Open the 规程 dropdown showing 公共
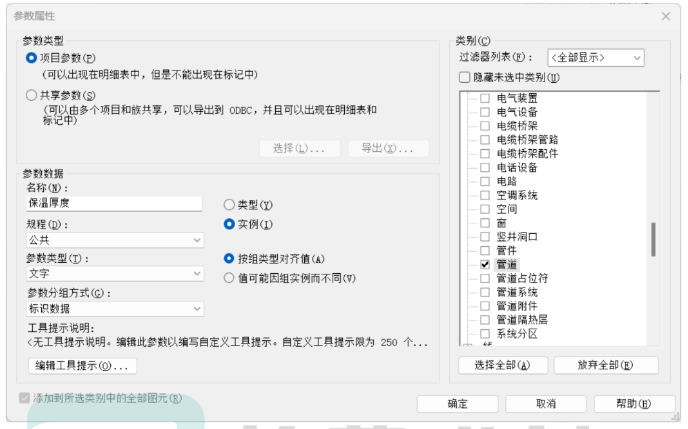Viewport: 688px width, 429px height. (x=115, y=240)
